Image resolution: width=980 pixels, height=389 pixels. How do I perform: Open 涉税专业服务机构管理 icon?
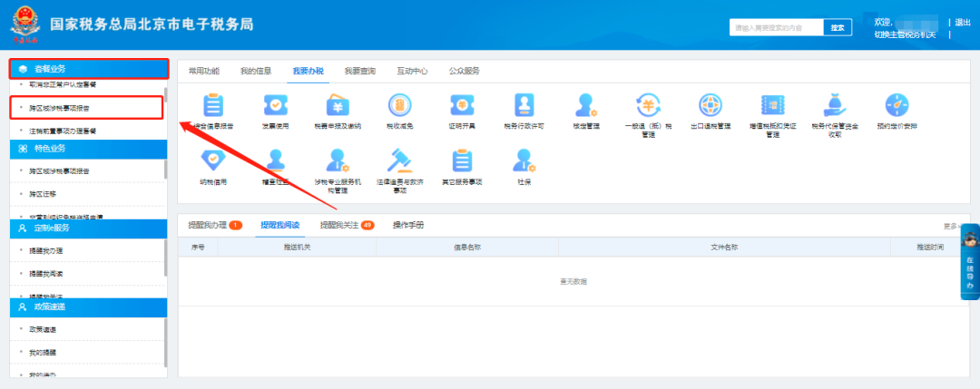pyautogui.click(x=338, y=161)
